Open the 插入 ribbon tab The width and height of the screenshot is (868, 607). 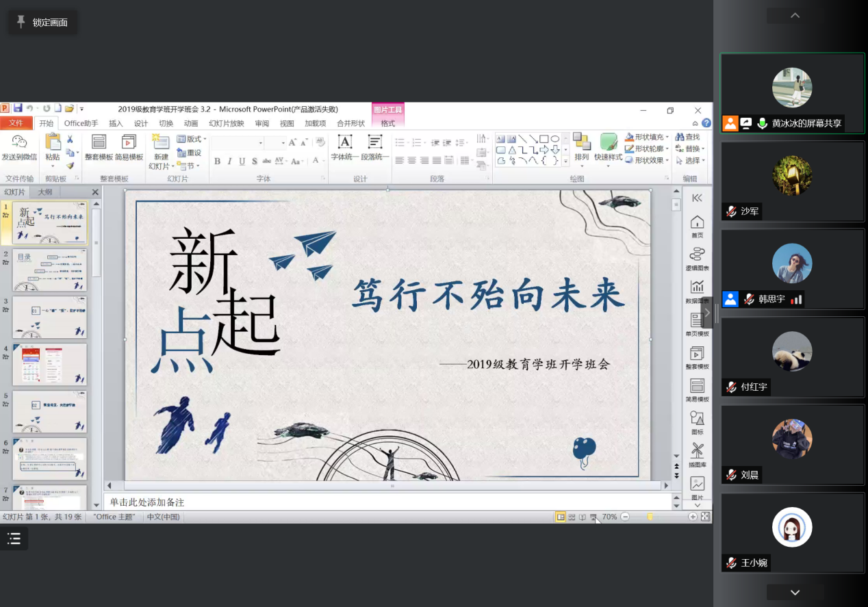tap(116, 124)
